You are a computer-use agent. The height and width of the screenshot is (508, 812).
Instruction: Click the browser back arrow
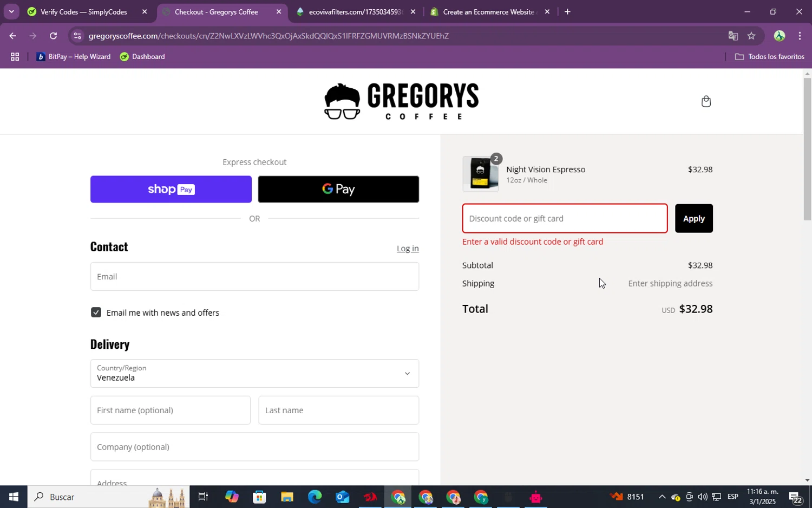click(x=12, y=36)
